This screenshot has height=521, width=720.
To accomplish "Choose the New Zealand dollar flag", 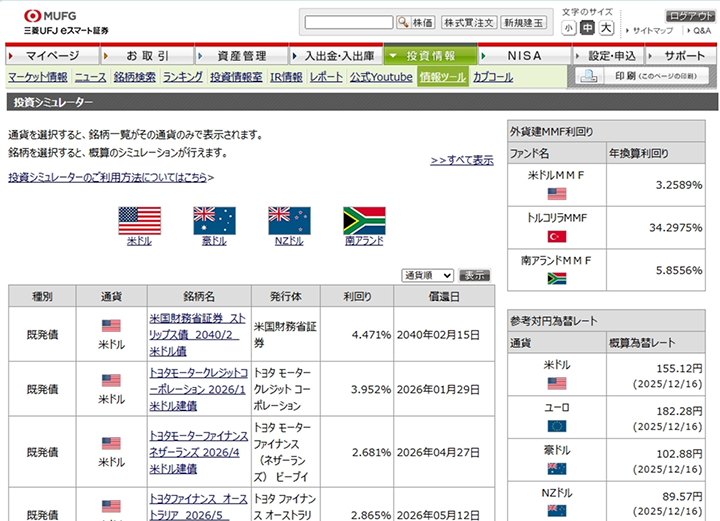I will pyautogui.click(x=289, y=220).
